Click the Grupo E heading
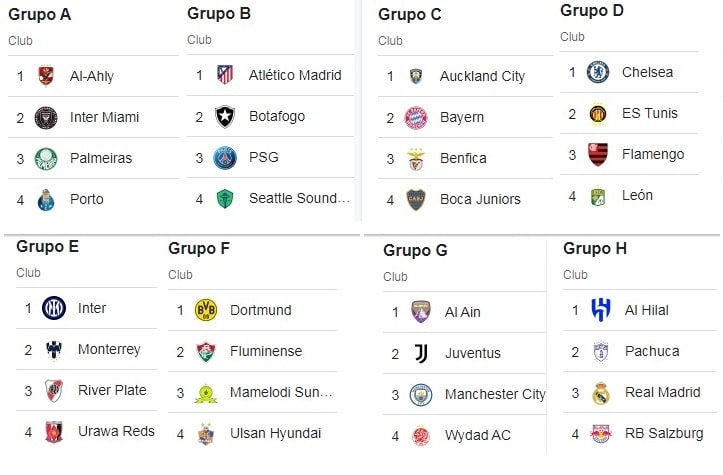The width and height of the screenshot is (723, 475). 47,247
